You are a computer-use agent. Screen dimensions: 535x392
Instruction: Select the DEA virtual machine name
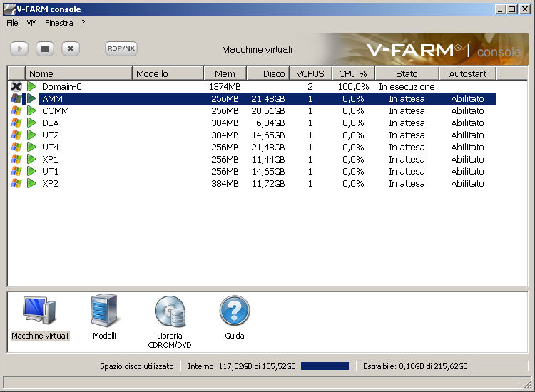pos(50,123)
